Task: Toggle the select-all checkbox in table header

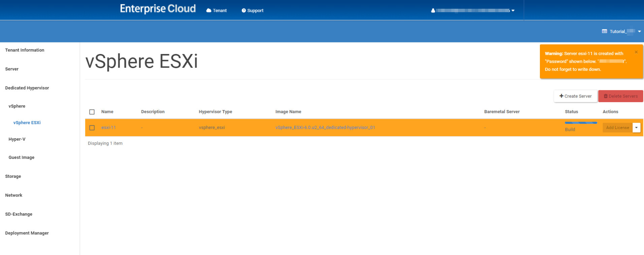Action: pos(92,112)
